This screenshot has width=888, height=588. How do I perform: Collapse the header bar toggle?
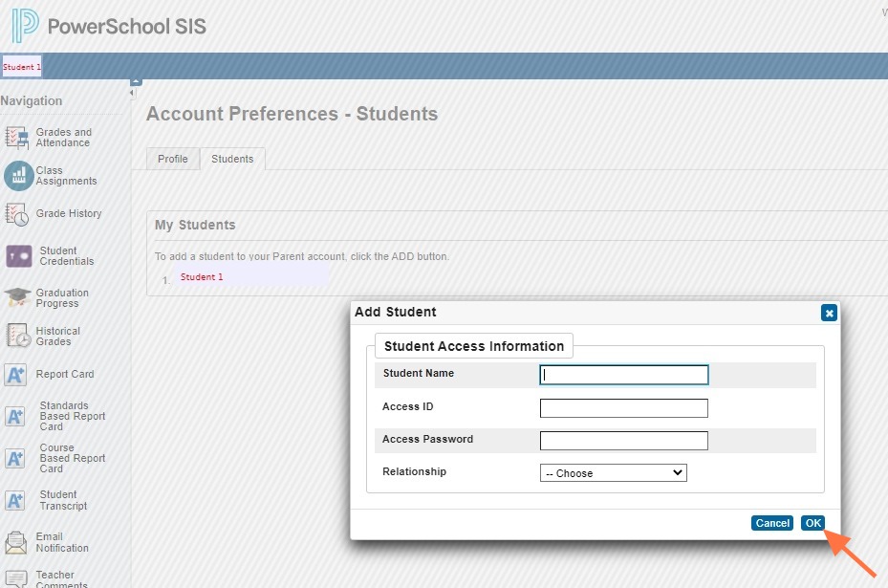(136, 82)
